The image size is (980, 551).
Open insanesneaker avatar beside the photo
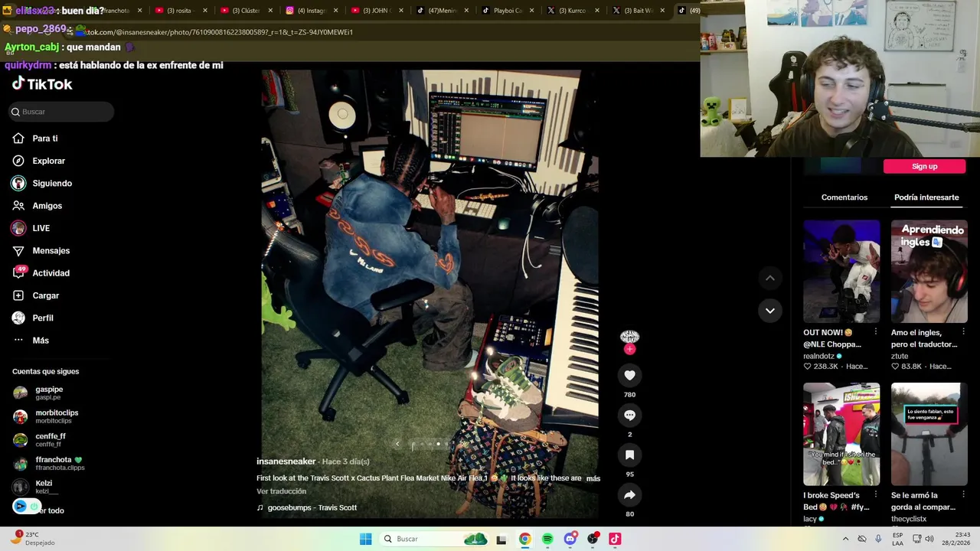coord(629,337)
